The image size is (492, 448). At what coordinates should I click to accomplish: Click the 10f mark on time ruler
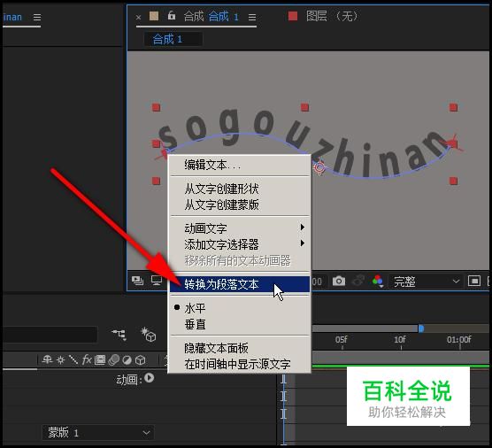pos(400,340)
